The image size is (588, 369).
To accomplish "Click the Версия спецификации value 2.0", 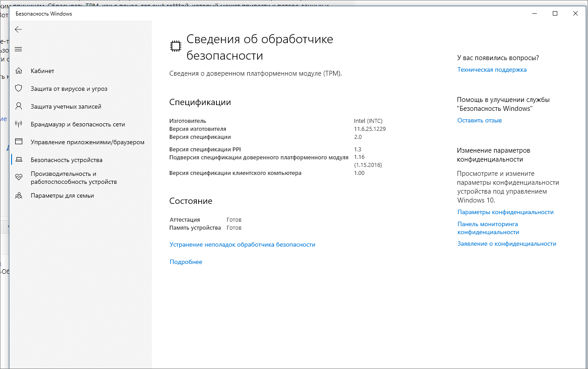I will (x=358, y=137).
